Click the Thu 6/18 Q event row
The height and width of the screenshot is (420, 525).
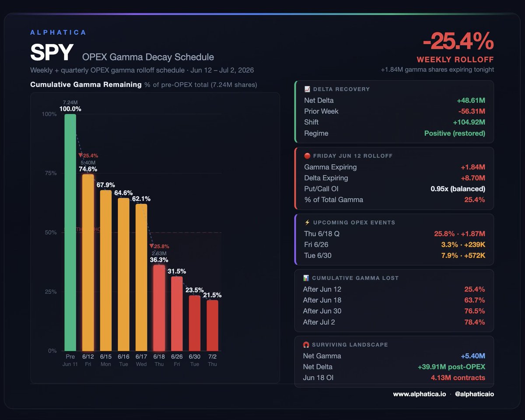coord(394,233)
